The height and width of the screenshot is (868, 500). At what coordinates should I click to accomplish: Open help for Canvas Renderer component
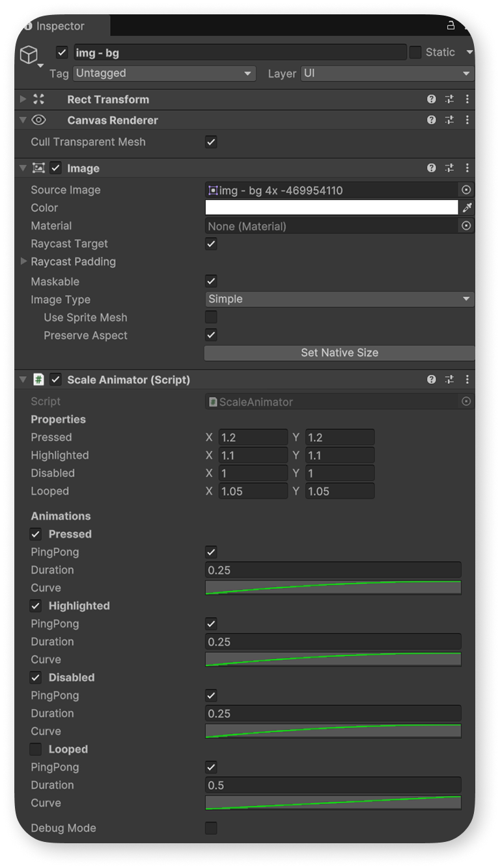pyautogui.click(x=431, y=121)
